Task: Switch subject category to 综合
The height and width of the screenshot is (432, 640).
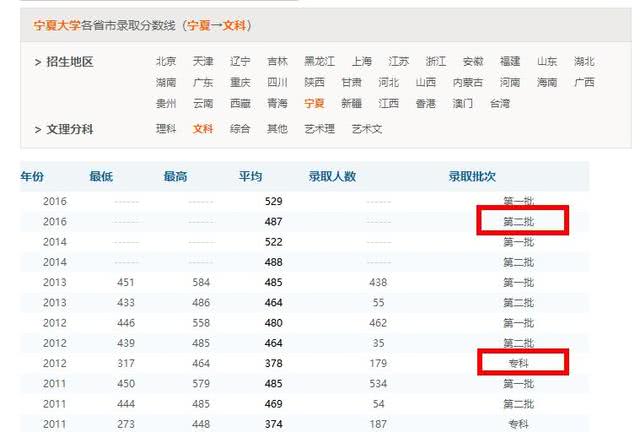Action: (240, 129)
